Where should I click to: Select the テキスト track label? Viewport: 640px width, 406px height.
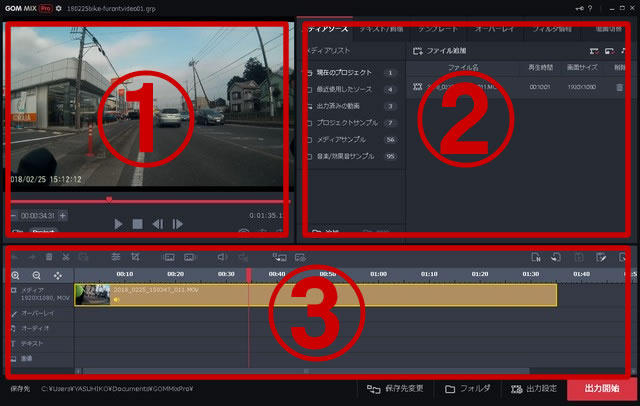point(32,344)
